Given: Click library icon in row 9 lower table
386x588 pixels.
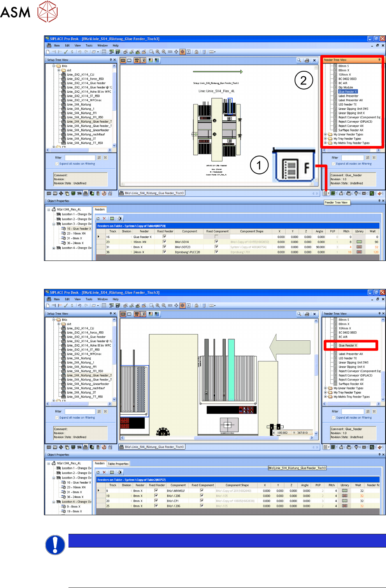Looking at the screenshot, I should pos(345,491).
